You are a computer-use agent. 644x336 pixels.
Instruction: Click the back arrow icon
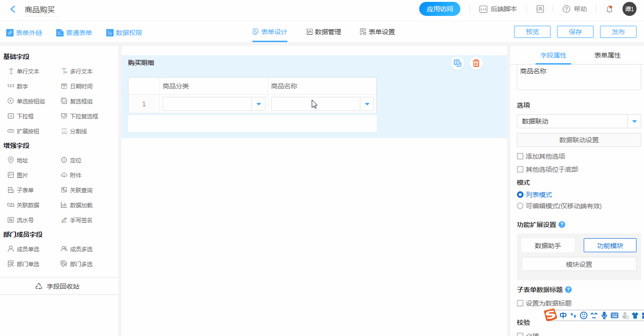point(13,9)
